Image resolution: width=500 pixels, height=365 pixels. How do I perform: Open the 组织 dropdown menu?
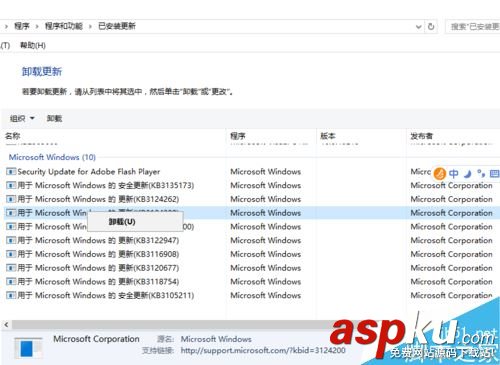[x=22, y=118]
